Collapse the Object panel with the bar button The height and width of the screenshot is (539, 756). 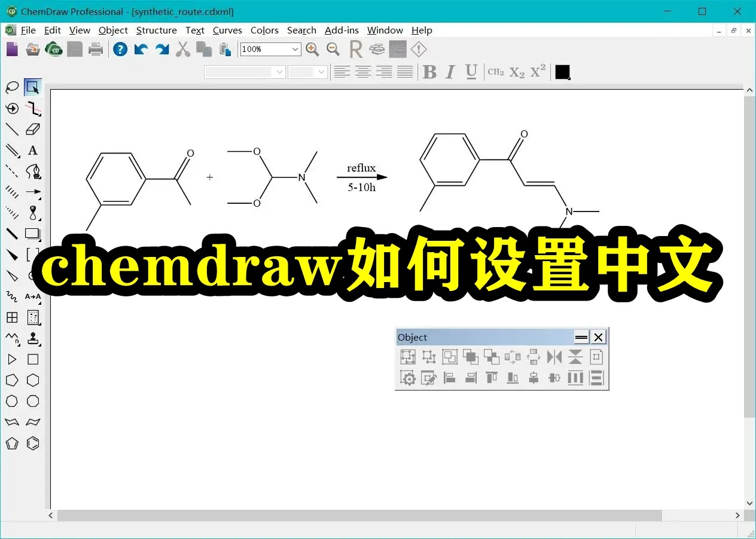pyautogui.click(x=581, y=337)
